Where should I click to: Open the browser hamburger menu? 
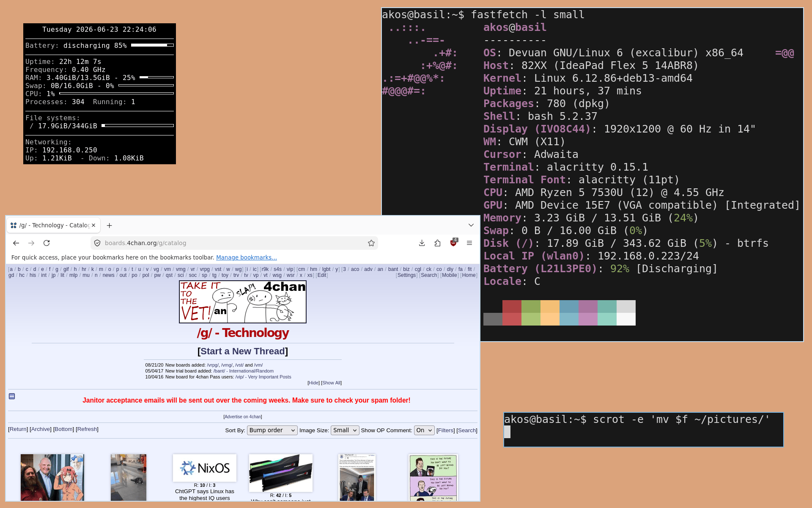click(x=469, y=243)
